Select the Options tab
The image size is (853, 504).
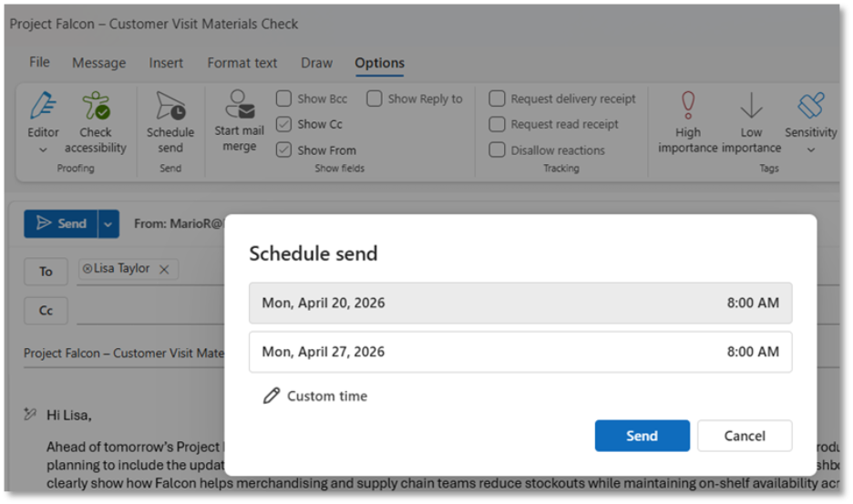[x=380, y=63]
